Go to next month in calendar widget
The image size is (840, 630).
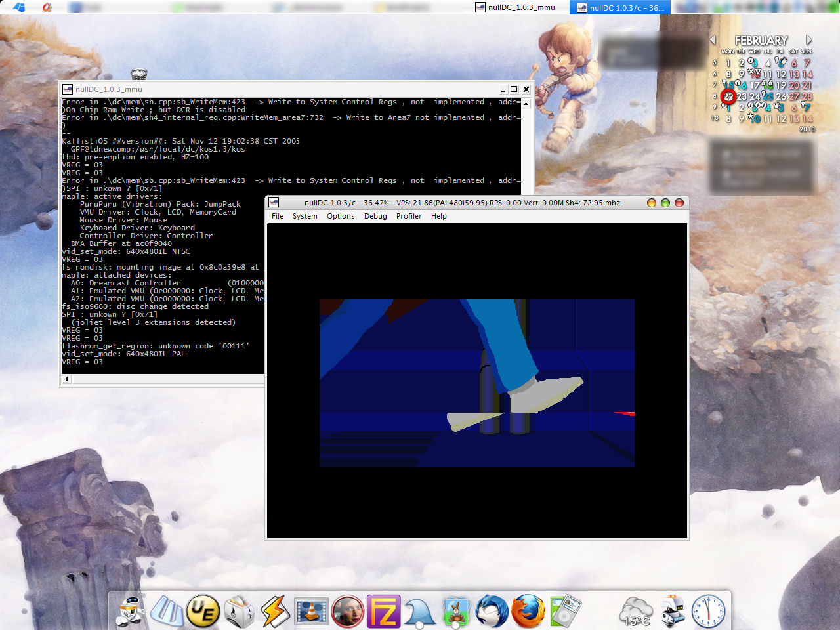[x=808, y=40]
